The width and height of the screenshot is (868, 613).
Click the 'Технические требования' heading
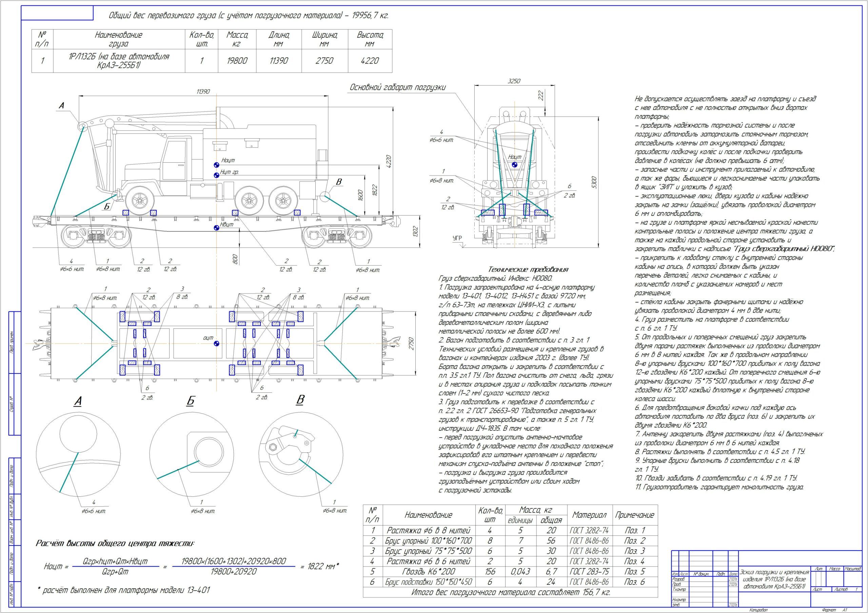click(528, 269)
